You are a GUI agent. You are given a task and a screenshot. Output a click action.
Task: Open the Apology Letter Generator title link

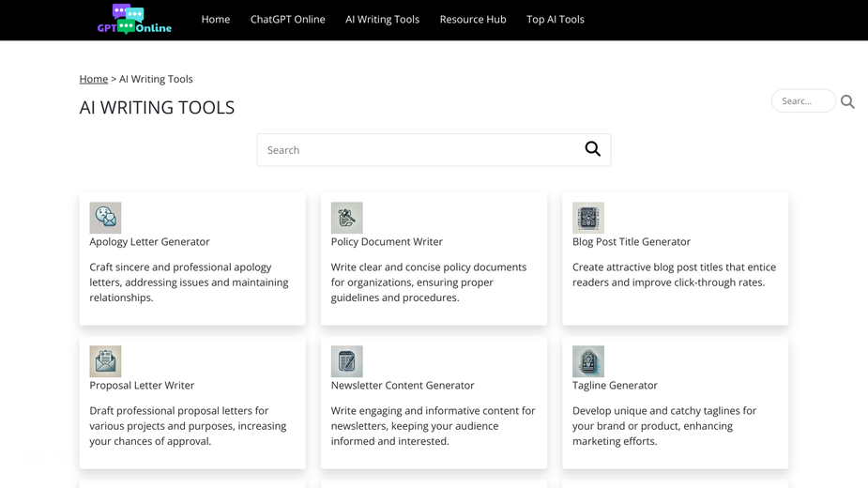coord(149,242)
